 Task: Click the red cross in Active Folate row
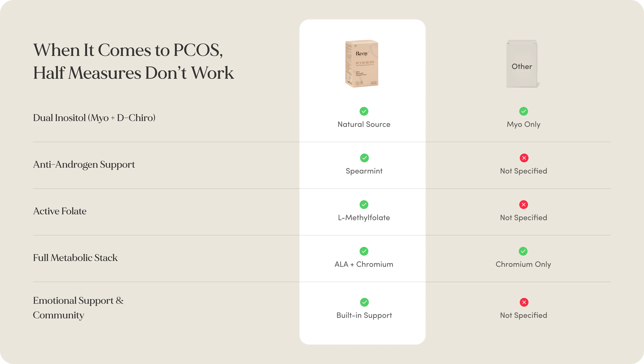pos(524,204)
